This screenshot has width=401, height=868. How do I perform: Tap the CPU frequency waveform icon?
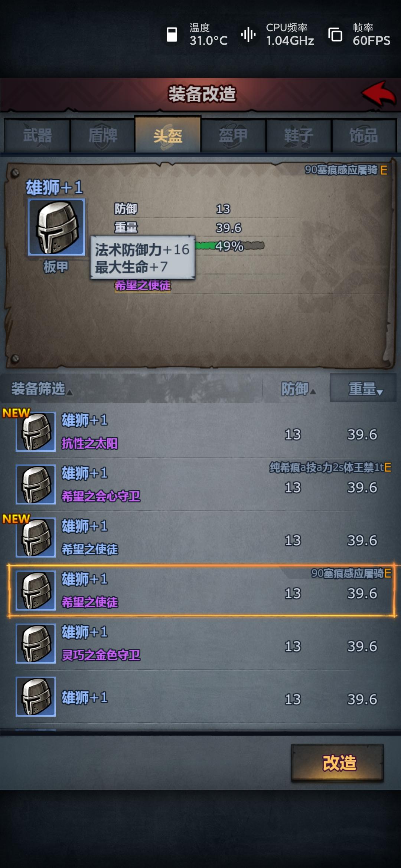[248, 34]
